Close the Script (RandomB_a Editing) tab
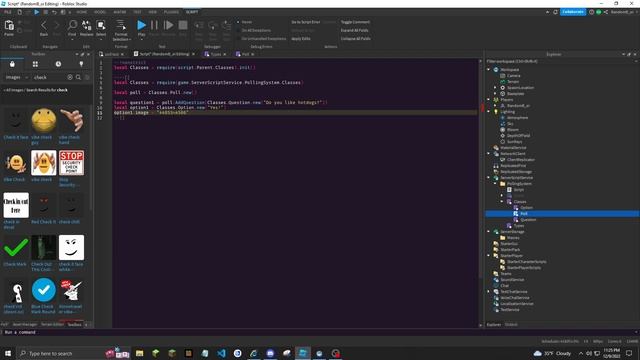640x360 pixels. [x=193, y=54]
